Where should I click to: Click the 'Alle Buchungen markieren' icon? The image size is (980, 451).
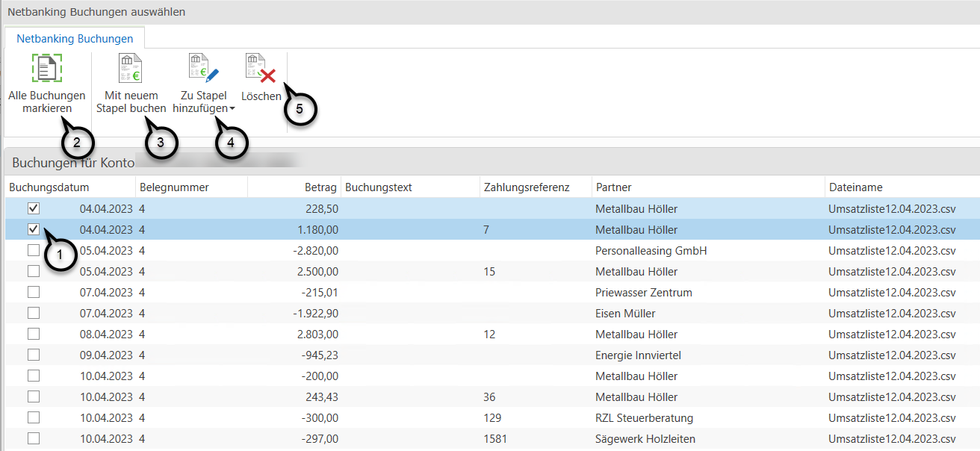(x=47, y=68)
